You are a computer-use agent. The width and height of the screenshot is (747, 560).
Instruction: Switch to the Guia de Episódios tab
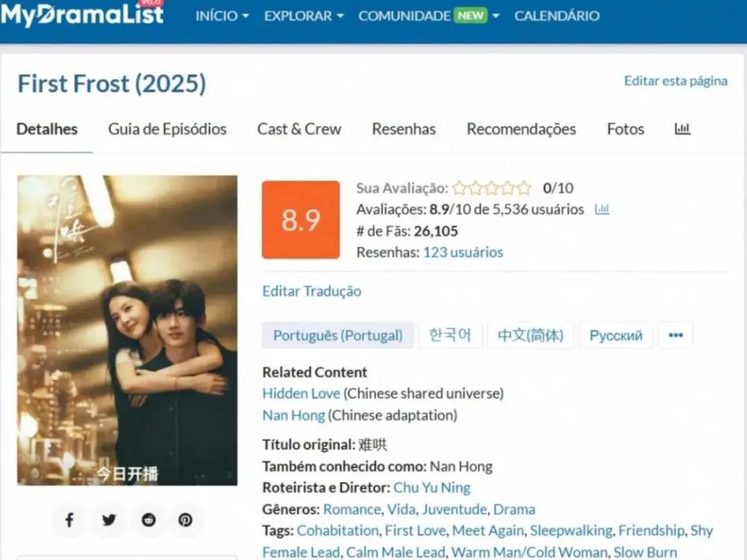[167, 129]
